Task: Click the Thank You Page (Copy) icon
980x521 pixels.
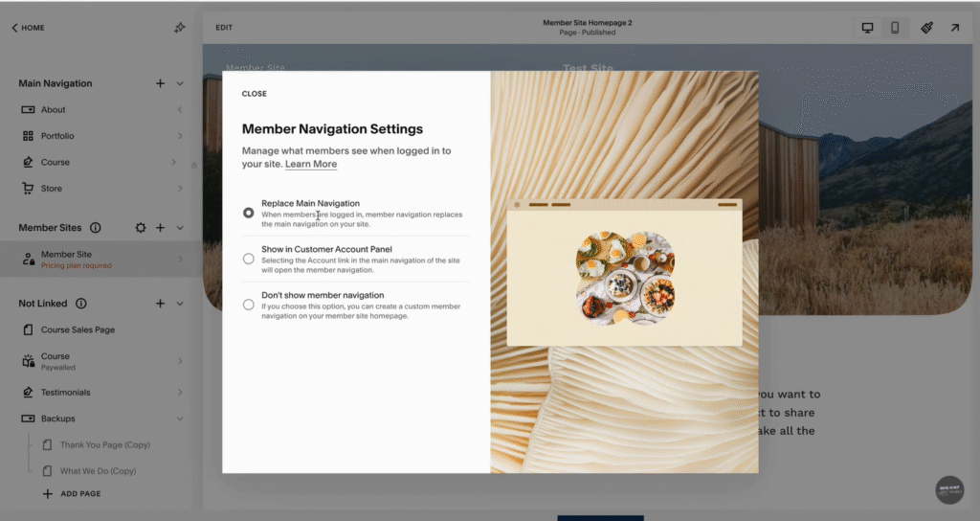Action: click(47, 444)
